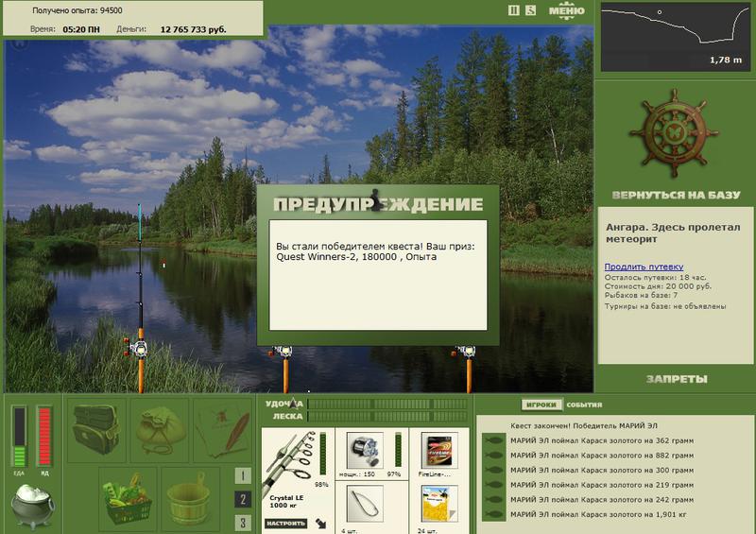Click fish icon beside the 882 грамм catch

point(493,456)
